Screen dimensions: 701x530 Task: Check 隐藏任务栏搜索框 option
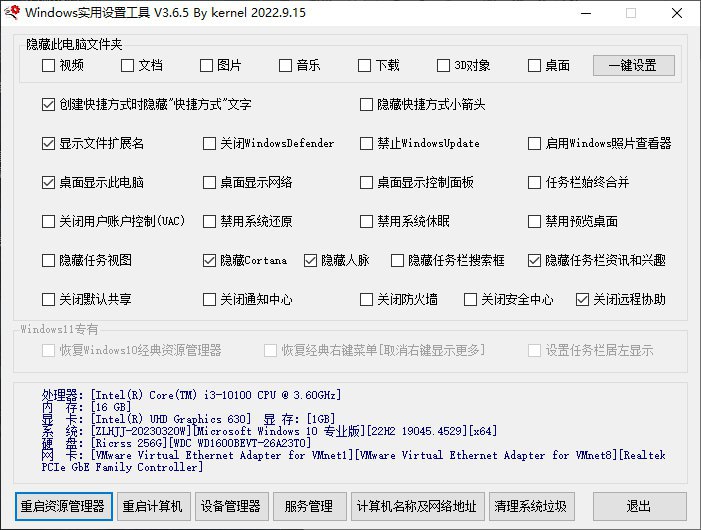[x=398, y=260]
